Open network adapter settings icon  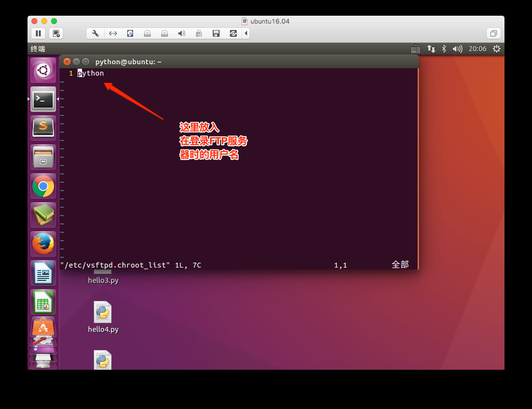112,33
